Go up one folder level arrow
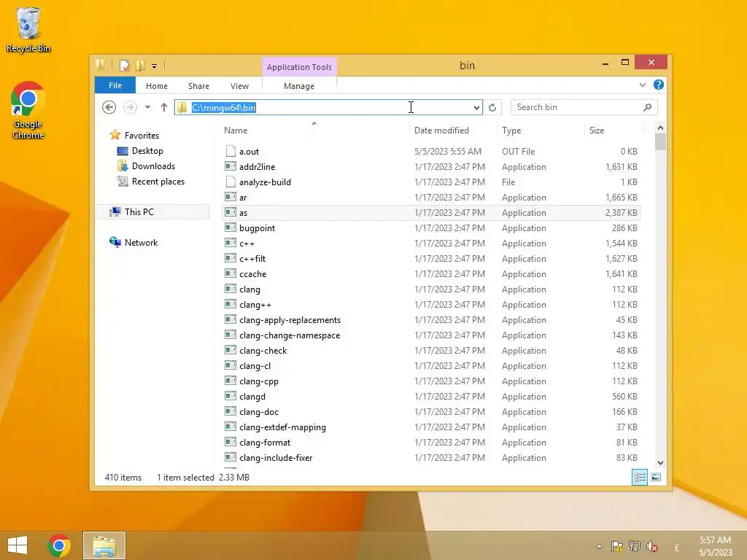The height and width of the screenshot is (560, 747). tap(164, 108)
